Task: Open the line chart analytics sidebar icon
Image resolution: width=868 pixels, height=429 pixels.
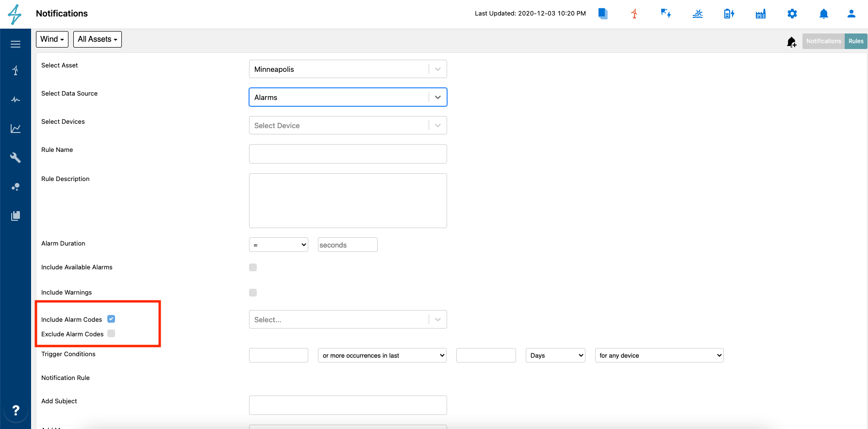Action: pyautogui.click(x=16, y=129)
